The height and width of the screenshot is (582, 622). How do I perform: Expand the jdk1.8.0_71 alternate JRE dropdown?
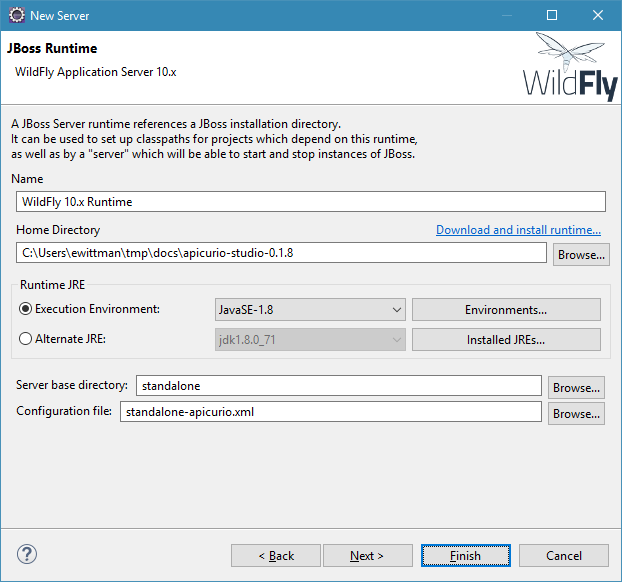coord(310,340)
